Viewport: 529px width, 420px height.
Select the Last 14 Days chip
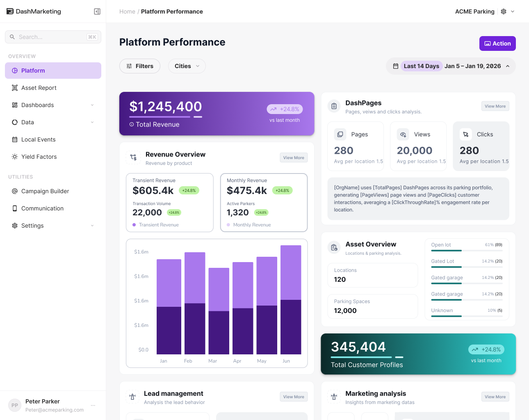click(421, 66)
